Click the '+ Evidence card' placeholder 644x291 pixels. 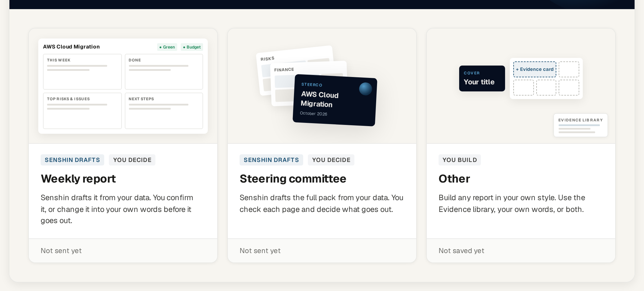(535, 69)
